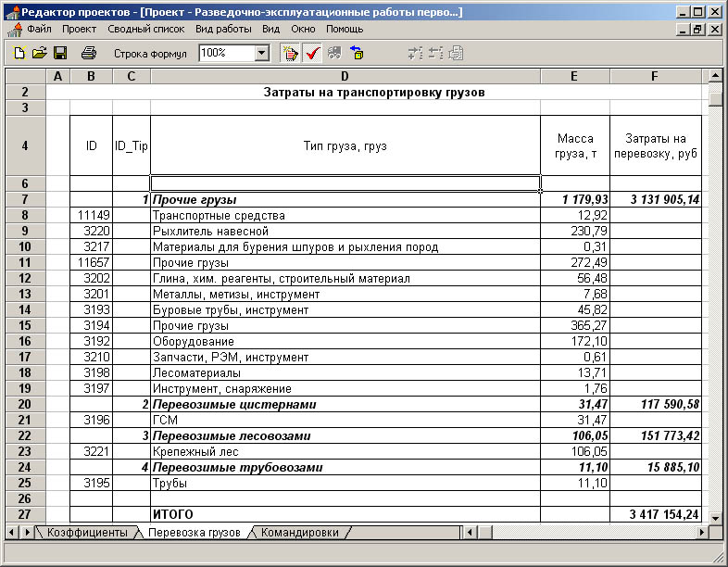Image resolution: width=728 pixels, height=567 pixels.
Task: Click the total value 3 417 154,24
Action: [x=656, y=514]
